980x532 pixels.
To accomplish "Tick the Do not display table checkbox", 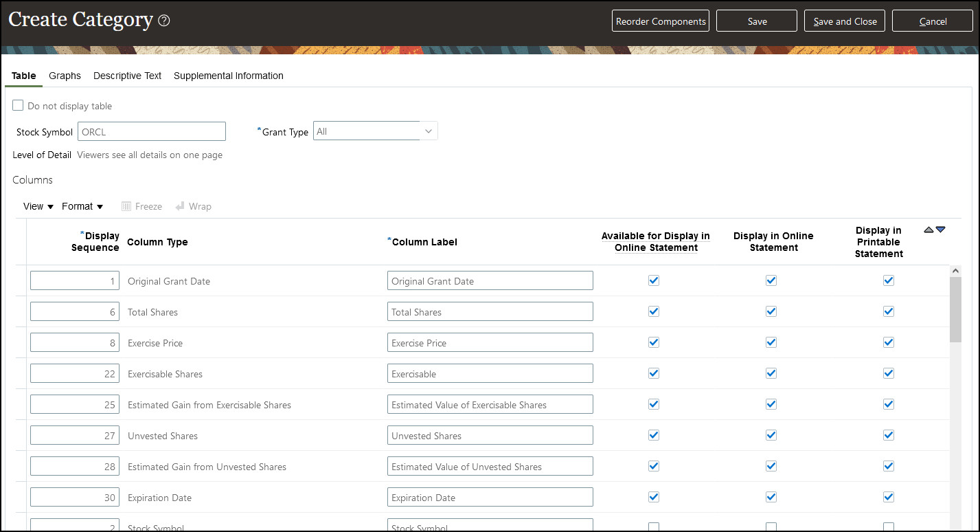I will [x=19, y=106].
